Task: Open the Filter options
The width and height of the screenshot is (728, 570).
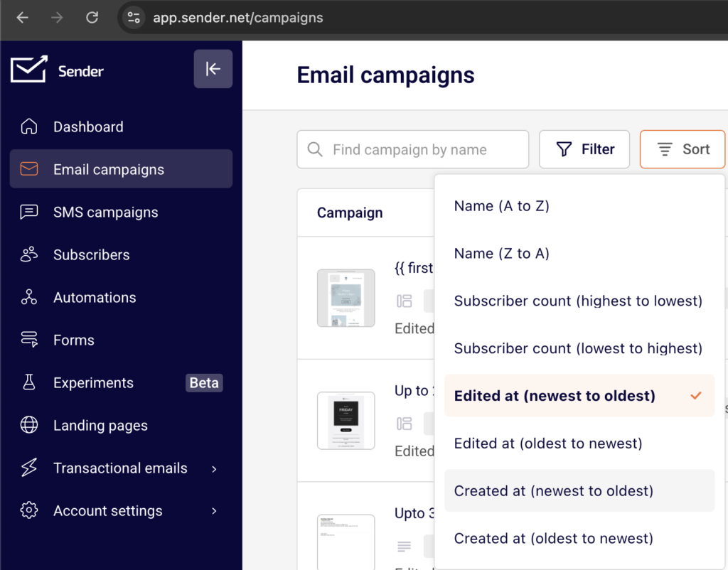Action: tap(584, 149)
